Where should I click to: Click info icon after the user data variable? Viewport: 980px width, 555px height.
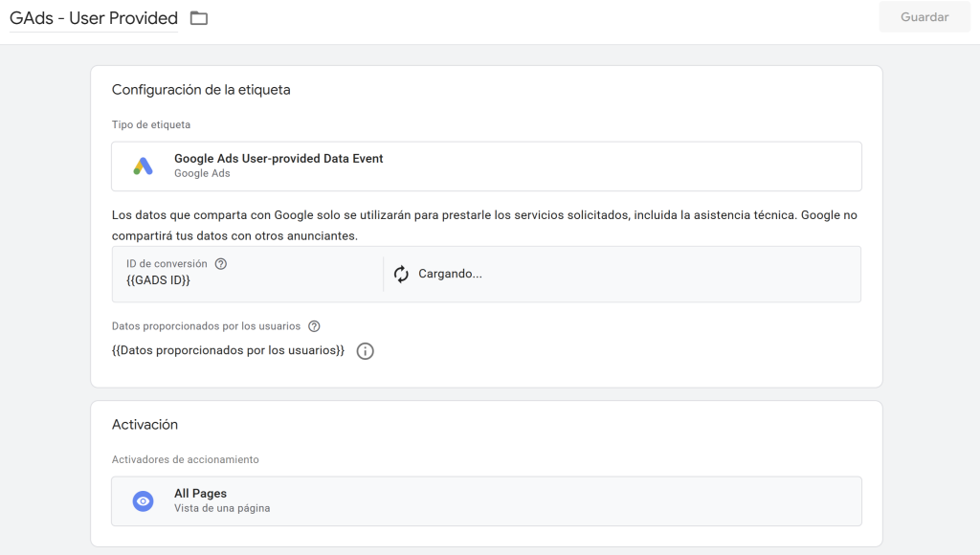365,351
